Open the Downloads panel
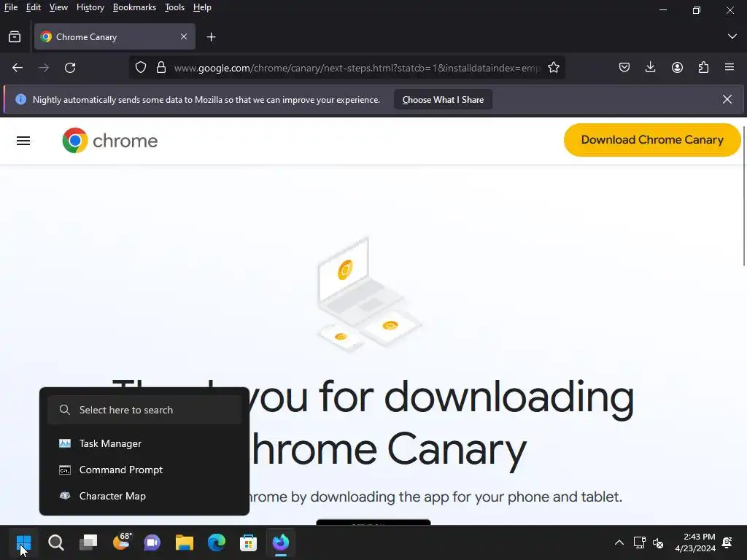Screen dimensions: 747x560 [650, 68]
